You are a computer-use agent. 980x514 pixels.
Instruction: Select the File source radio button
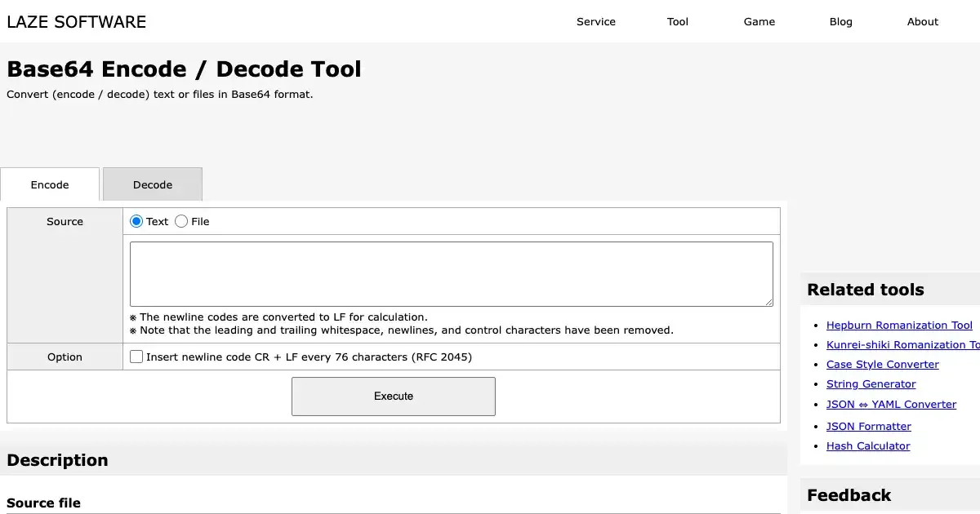pyautogui.click(x=181, y=221)
